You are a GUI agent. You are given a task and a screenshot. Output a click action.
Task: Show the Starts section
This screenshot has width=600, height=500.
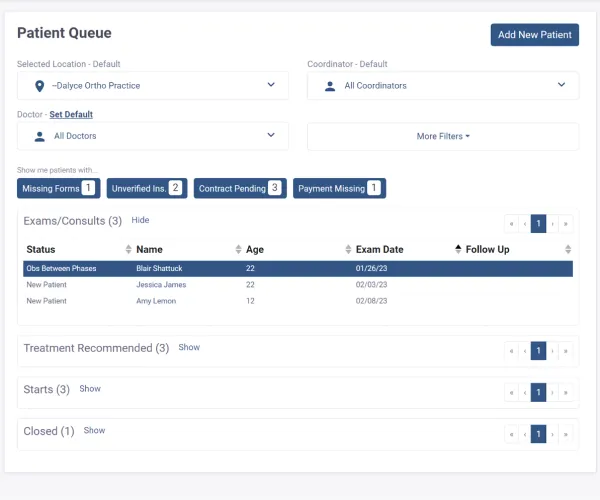pyautogui.click(x=90, y=389)
